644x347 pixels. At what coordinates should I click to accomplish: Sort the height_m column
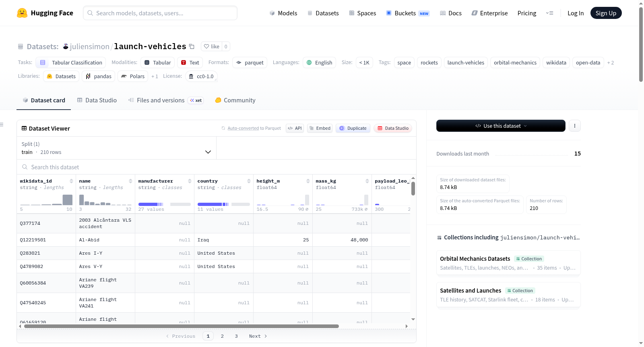pos(308,181)
